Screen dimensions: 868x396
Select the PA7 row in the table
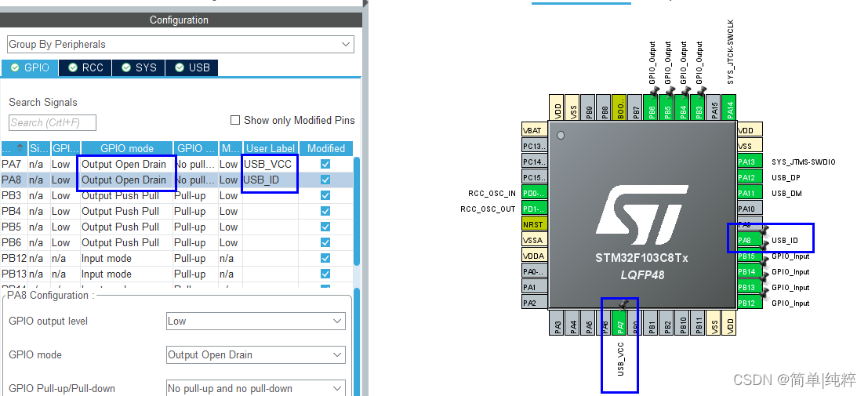tap(176, 164)
